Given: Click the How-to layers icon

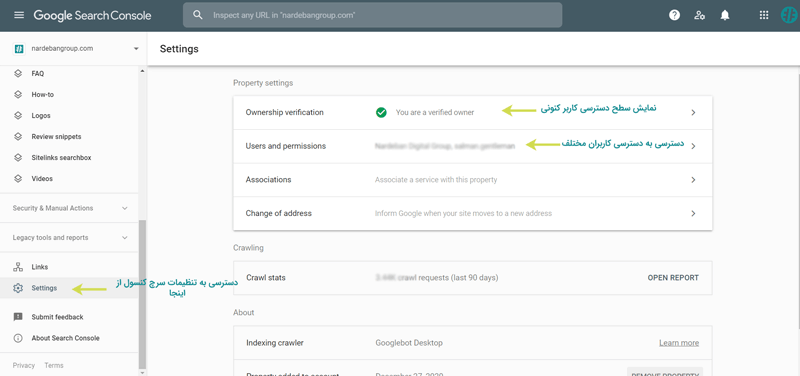Looking at the screenshot, I should coord(18,94).
